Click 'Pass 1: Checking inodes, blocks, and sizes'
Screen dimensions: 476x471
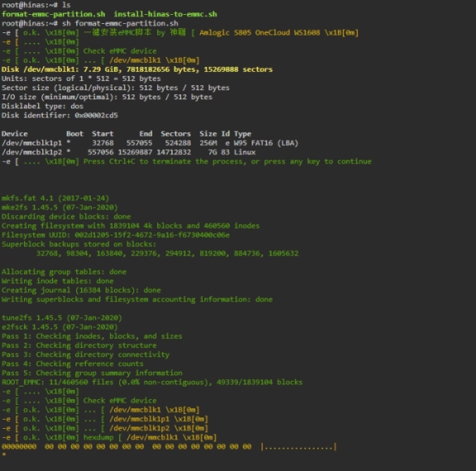pos(92,336)
